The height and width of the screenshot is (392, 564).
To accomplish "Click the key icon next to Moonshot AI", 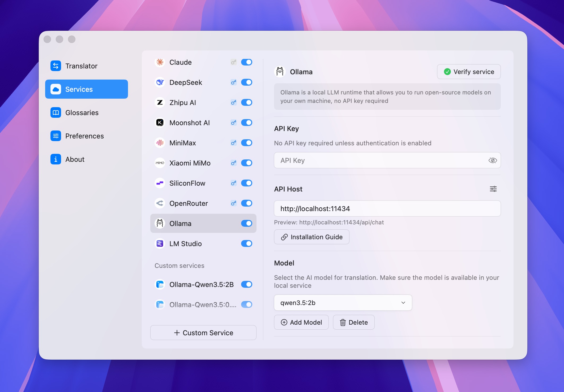I will (234, 123).
